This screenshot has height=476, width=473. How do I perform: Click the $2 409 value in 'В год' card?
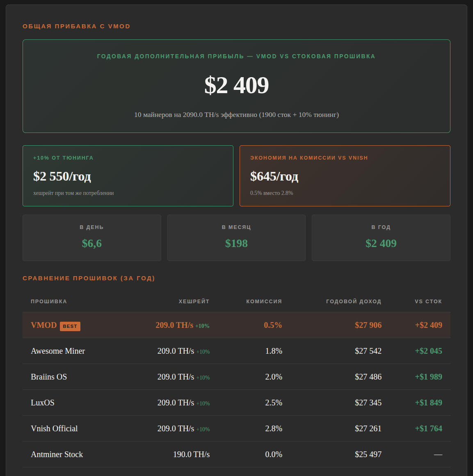pos(381,243)
